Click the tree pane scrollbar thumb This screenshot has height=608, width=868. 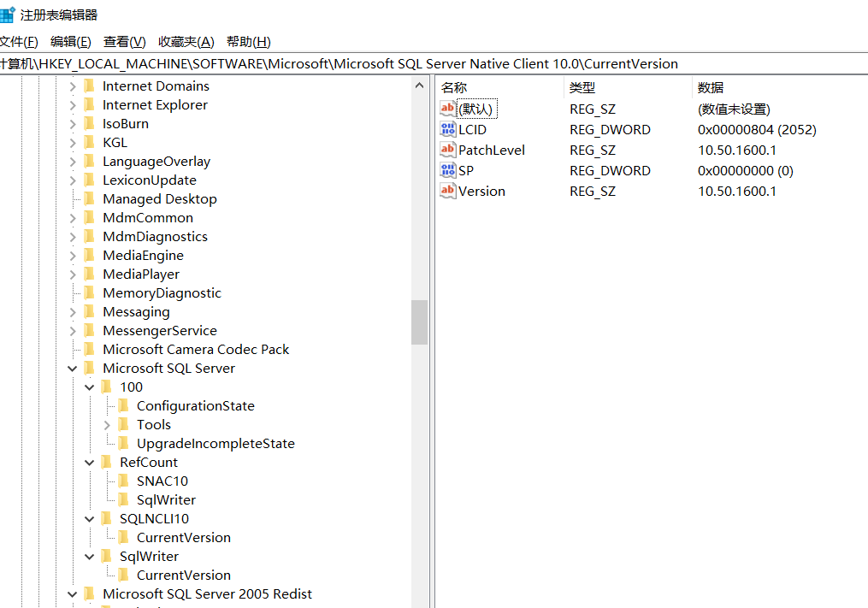coord(419,322)
